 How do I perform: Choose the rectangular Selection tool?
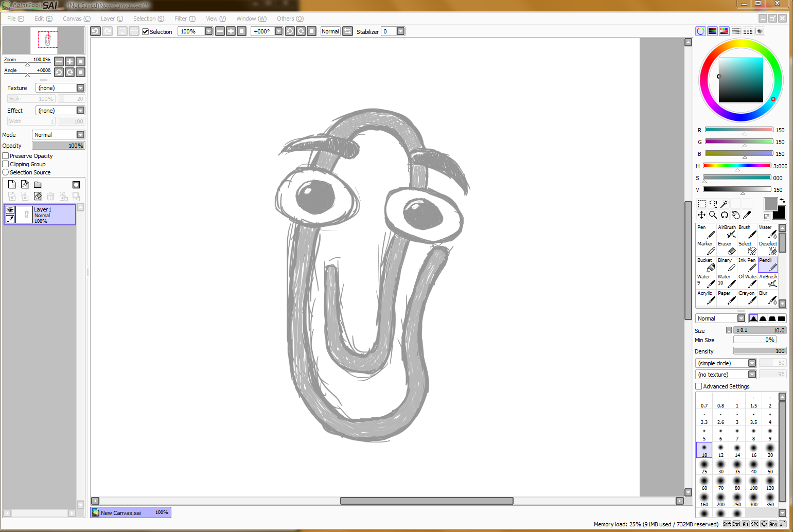point(701,204)
